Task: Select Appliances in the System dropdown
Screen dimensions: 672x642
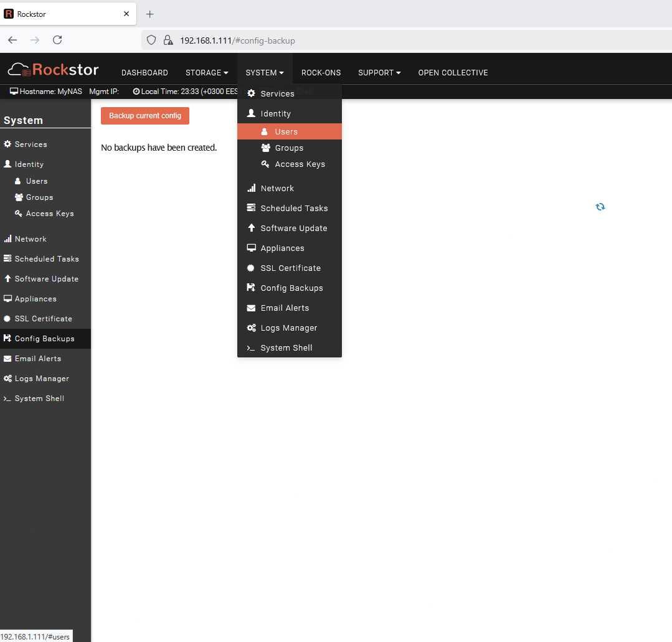Action: (x=289, y=248)
